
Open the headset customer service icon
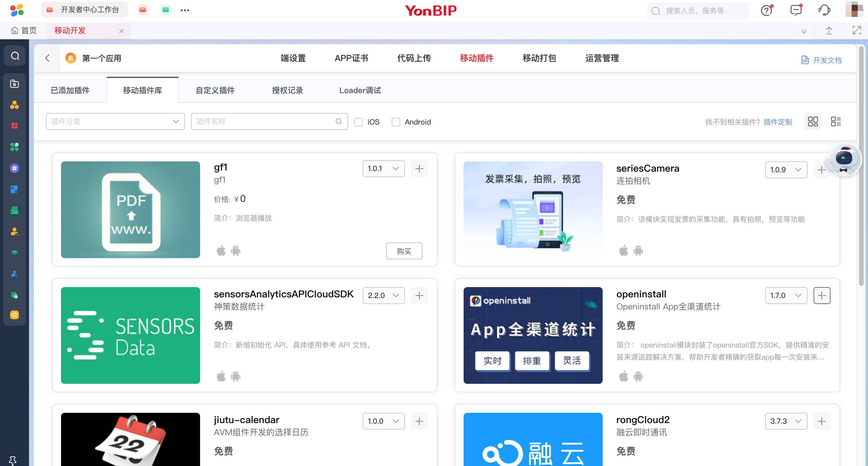point(824,10)
